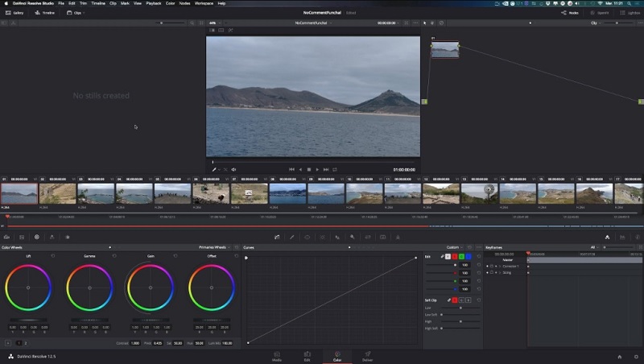Toggle lock on Sizing keyframe track
Screen dimensions: 644x364
tap(492, 272)
